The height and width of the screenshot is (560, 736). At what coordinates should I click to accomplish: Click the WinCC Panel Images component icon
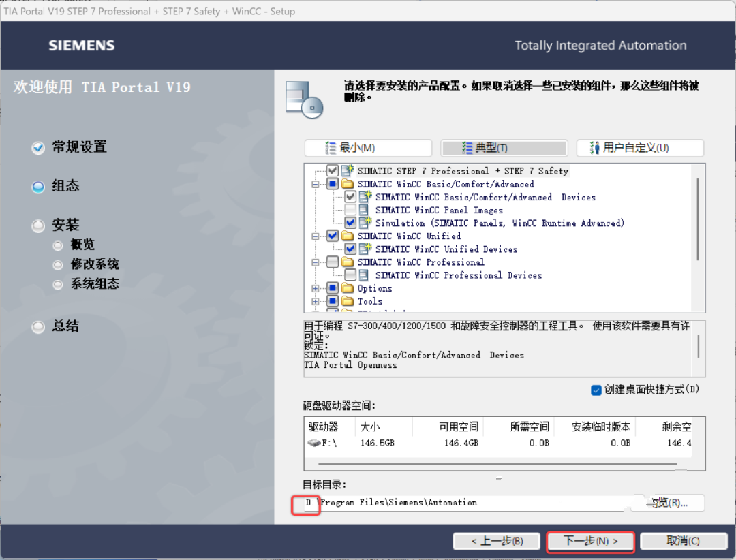(364, 210)
